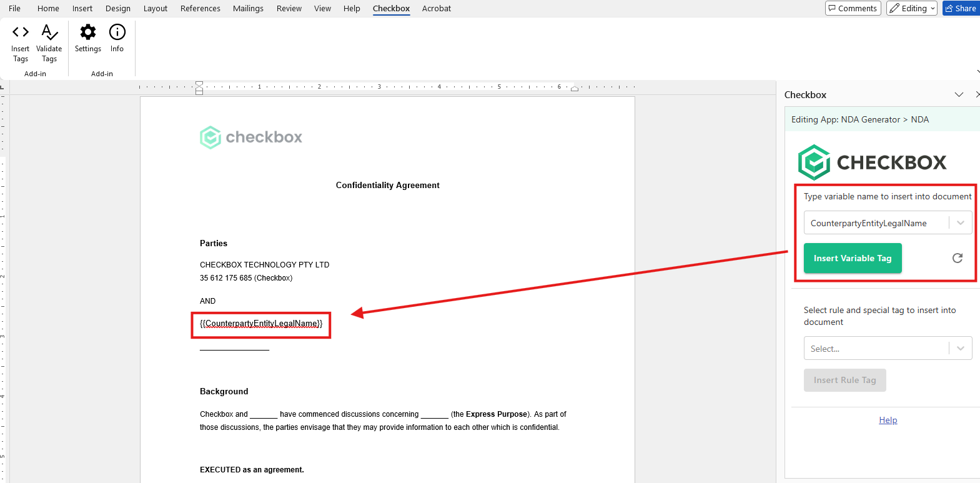Open the View ribbon tab
980x483 pixels.
[x=322, y=8]
